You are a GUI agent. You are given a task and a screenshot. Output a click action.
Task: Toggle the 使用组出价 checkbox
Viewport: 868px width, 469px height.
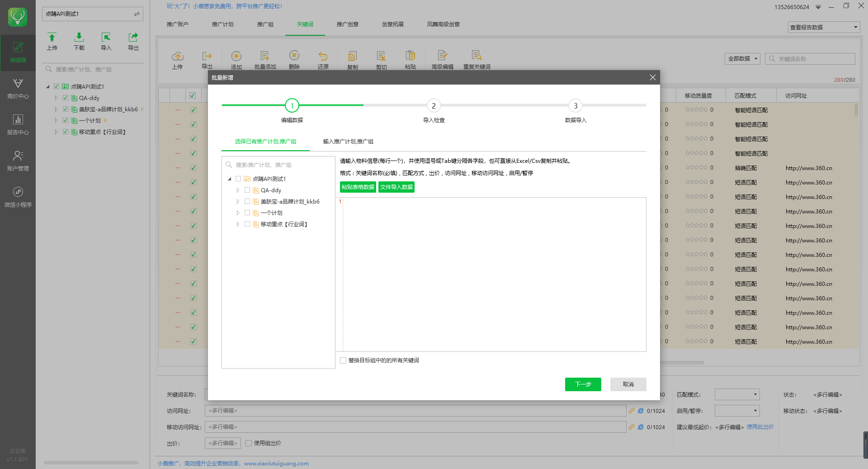[x=249, y=443]
